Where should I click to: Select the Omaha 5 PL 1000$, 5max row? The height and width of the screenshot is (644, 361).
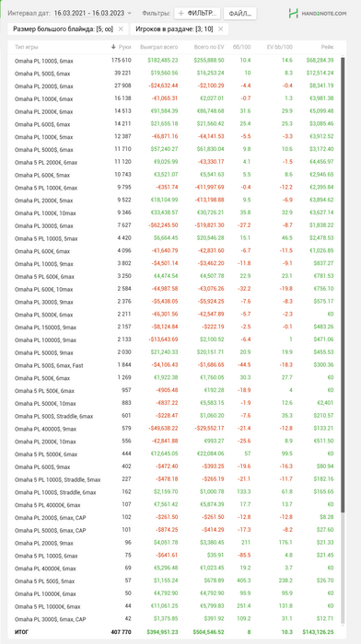(174, 238)
